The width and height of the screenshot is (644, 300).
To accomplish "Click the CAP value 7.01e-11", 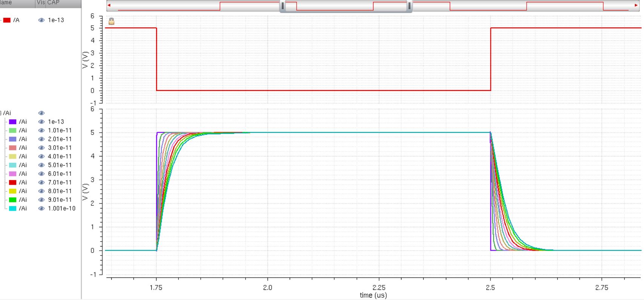I will (x=60, y=182).
